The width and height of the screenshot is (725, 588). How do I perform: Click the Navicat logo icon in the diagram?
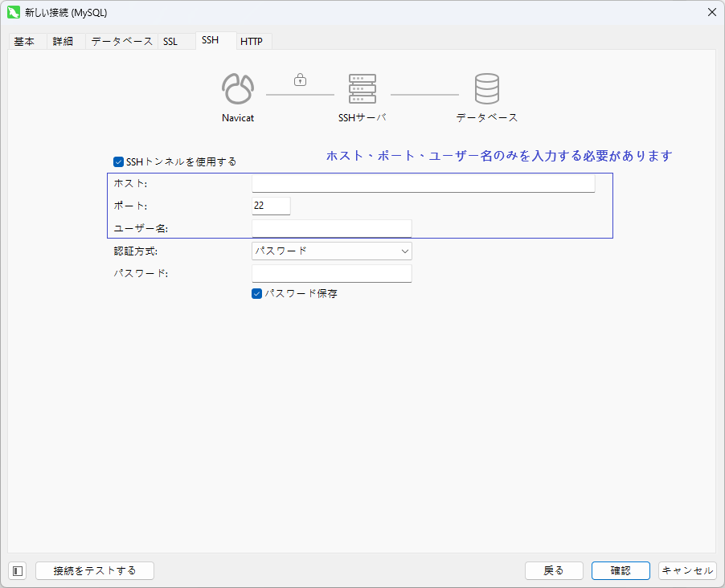[x=238, y=88]
